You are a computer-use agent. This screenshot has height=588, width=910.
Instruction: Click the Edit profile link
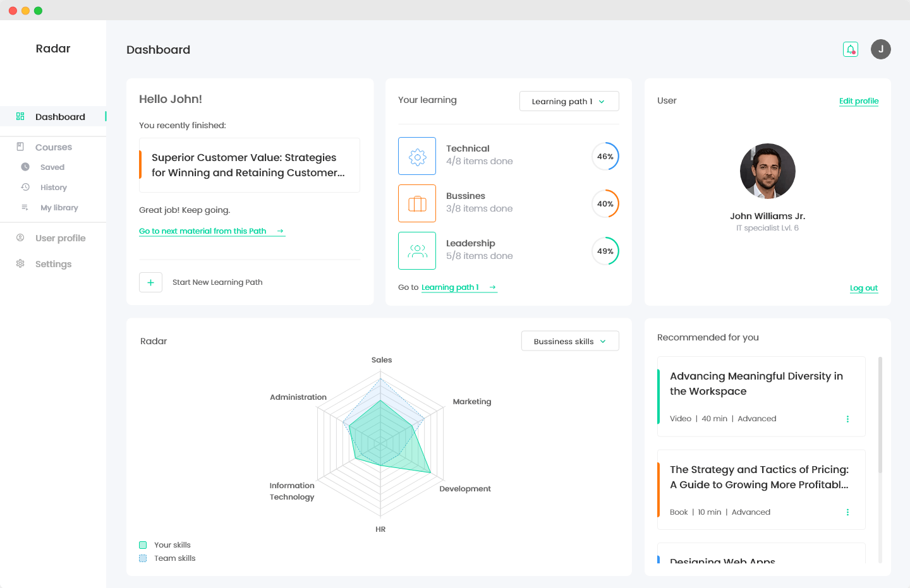(x=859, y=101)
